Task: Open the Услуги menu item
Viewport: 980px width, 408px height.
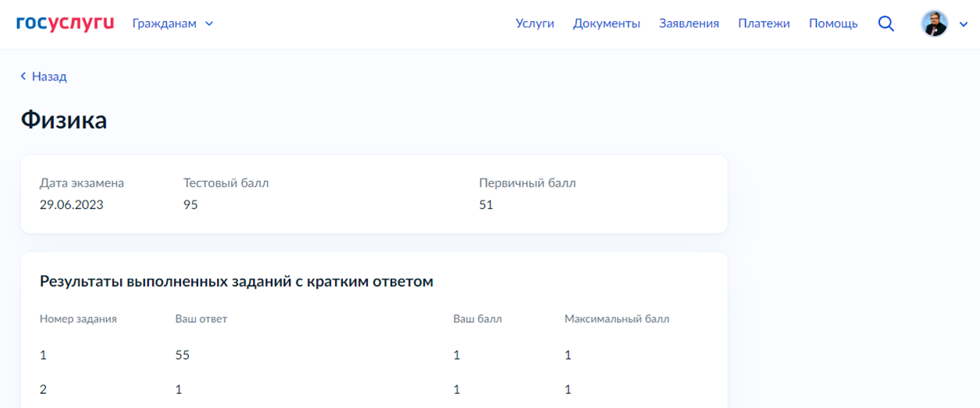Action: (x=535, y=23)
